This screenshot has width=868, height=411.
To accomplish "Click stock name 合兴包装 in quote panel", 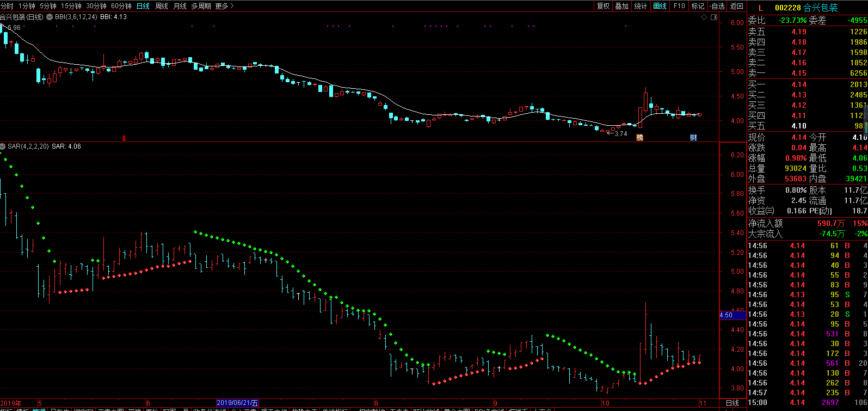I will [821, 8].
